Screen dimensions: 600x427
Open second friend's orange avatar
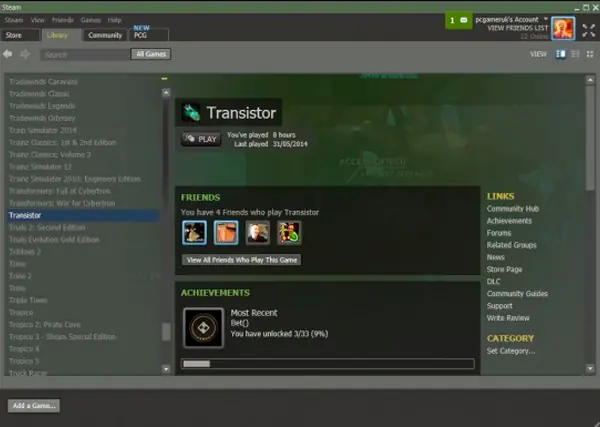(226, 233)
